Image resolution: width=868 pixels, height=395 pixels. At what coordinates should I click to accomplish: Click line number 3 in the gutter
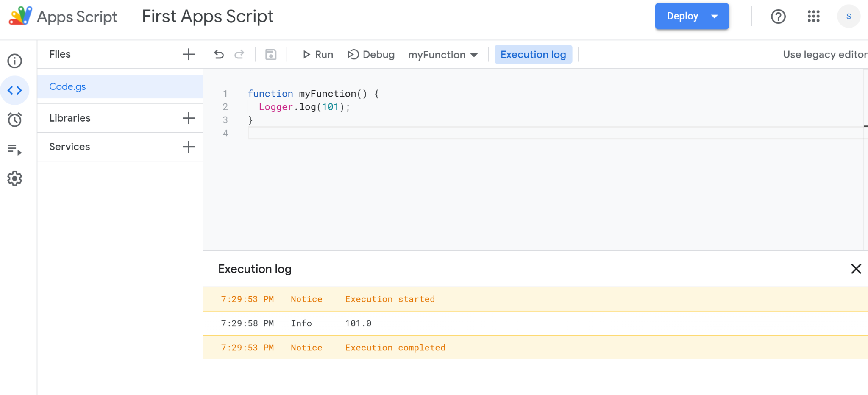point(225,120)
